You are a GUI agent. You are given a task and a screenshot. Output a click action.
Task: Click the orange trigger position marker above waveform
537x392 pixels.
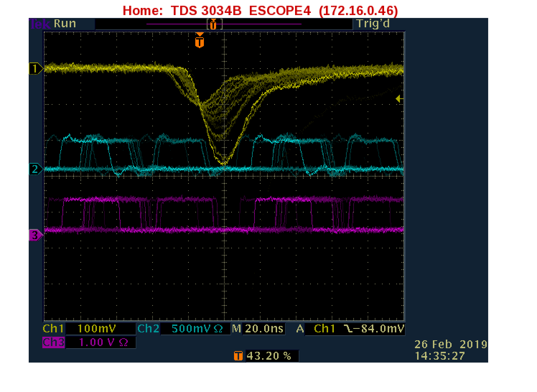pyautogui.click(x=200, y=40)
